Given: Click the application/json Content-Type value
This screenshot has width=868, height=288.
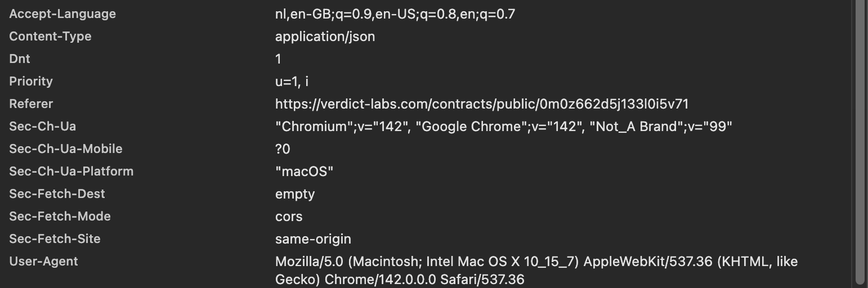Looking at the screenshot, I should (x=325, y=37).
